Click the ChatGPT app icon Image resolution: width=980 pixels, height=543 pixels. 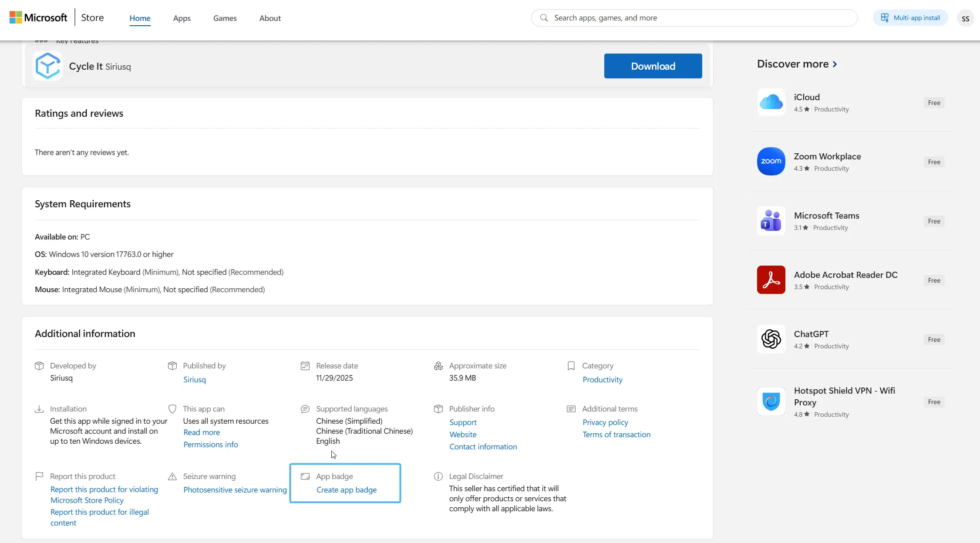[x=771, y=339]
